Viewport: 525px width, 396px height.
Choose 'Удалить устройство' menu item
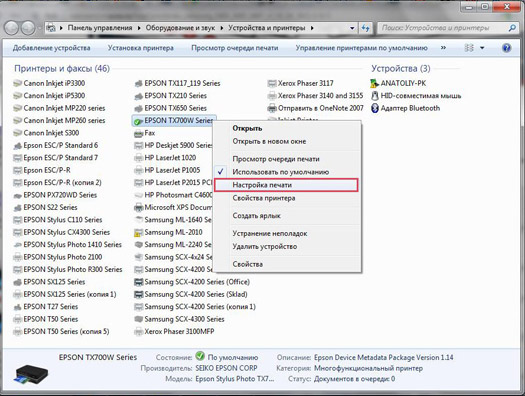click(x=265, y=247)
